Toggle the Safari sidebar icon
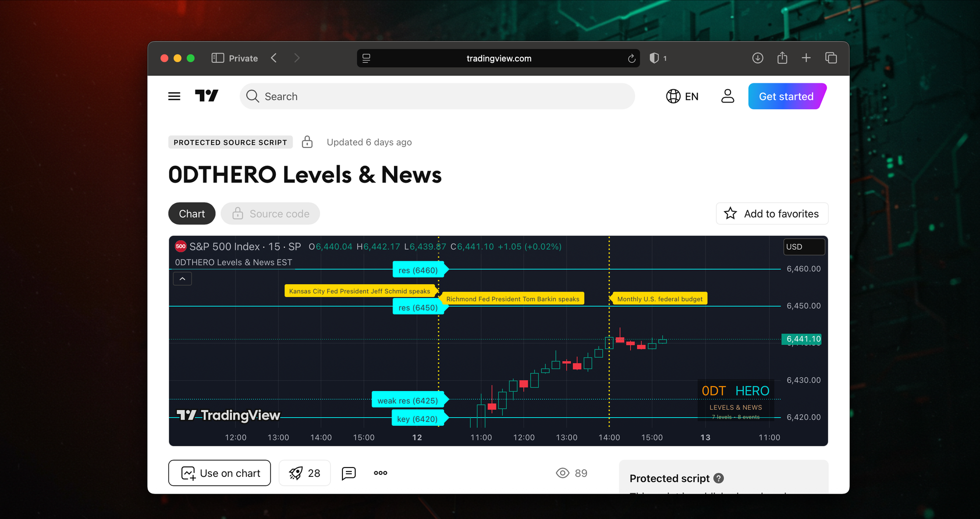The height and width of the screenshot is (519, 980). (218, 58)
